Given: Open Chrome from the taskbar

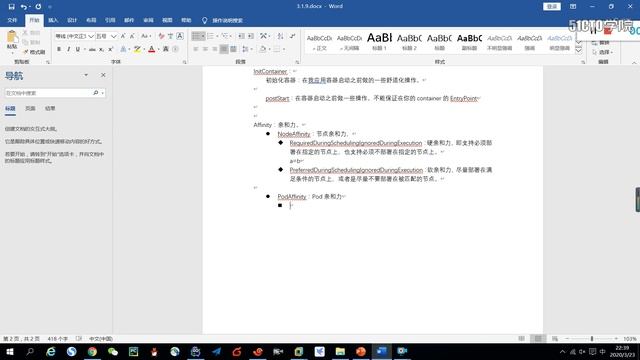Looking at the screenshot, I should (x=92, y=351).
